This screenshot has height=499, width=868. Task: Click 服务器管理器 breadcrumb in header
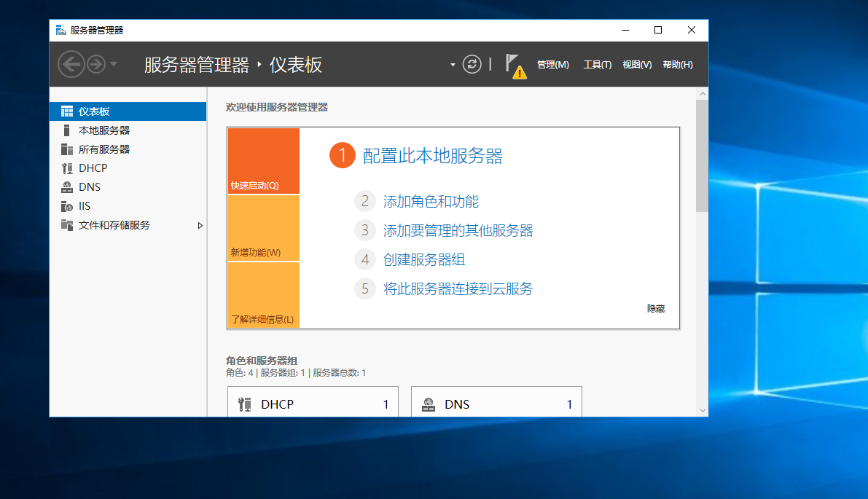[197, 65]
